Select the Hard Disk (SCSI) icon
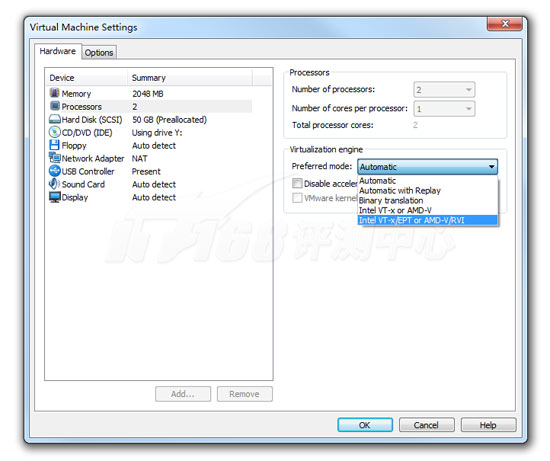This screenshot has height=461, width=550. click(x=55, y=119)
